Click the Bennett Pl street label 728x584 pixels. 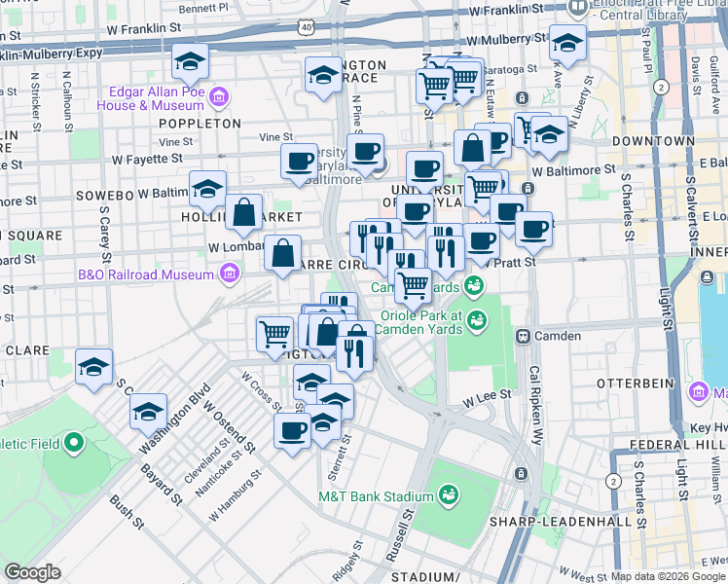coord(203,8)
